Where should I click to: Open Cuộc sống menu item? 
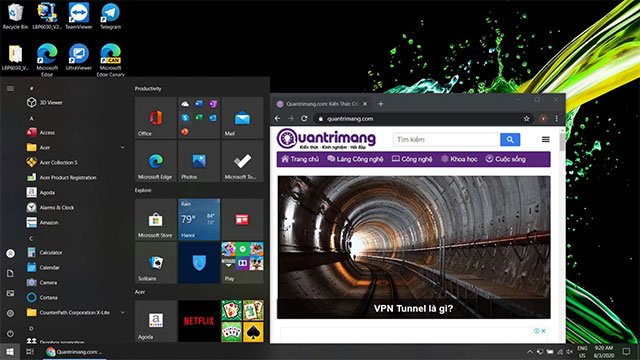505,159
